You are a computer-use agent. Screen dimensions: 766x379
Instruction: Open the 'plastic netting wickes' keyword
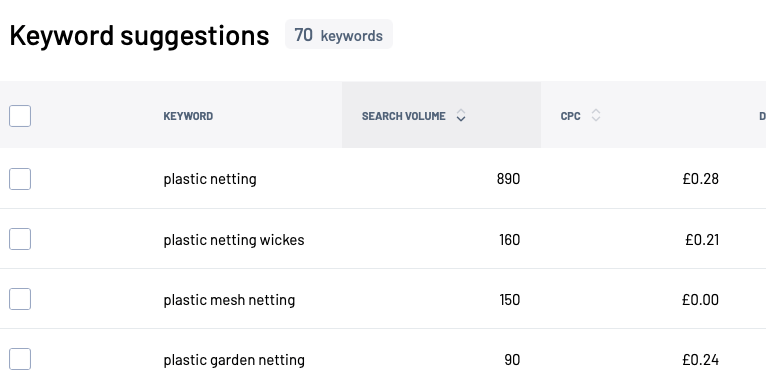(234, 240)
